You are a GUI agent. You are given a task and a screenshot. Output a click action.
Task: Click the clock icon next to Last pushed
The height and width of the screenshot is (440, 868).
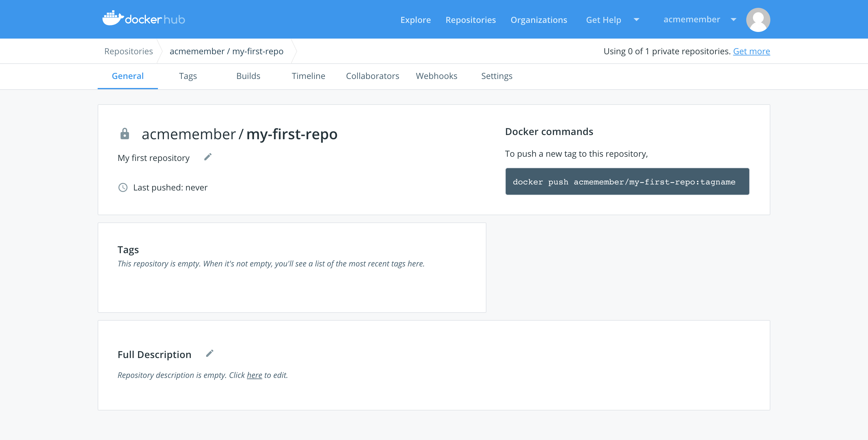coord(122,187)
